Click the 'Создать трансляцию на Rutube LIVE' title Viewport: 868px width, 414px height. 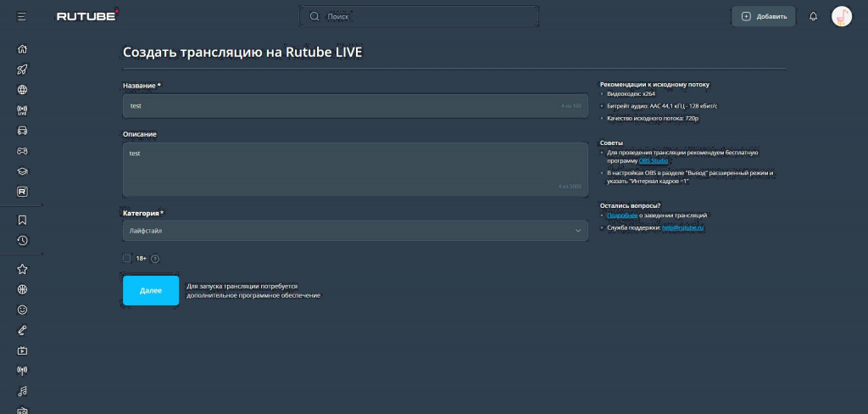coord(242,52)
